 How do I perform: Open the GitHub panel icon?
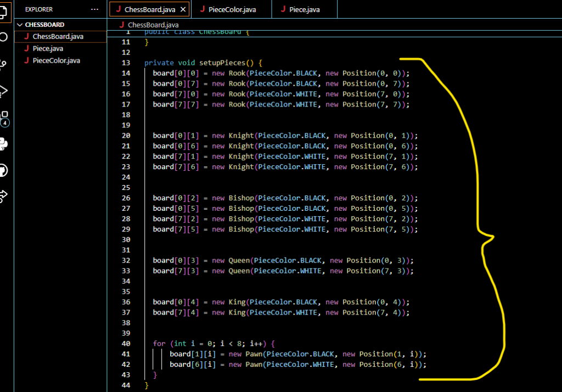[3, 171]
